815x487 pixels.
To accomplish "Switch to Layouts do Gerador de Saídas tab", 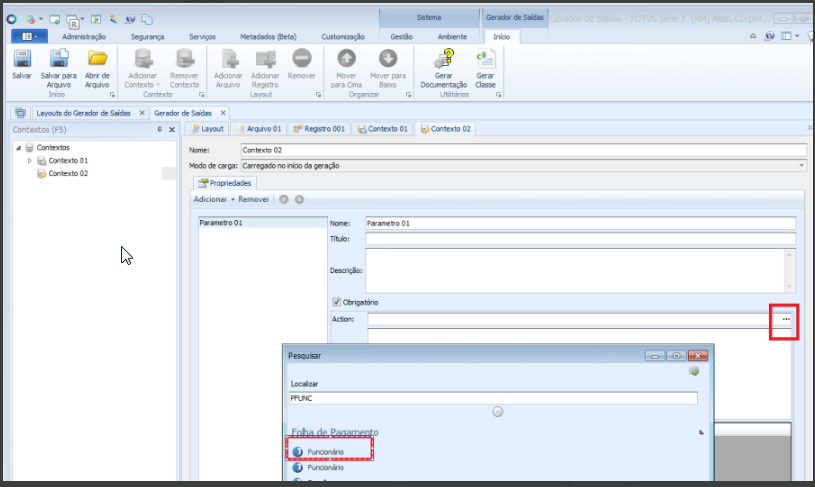I will 83,113.
